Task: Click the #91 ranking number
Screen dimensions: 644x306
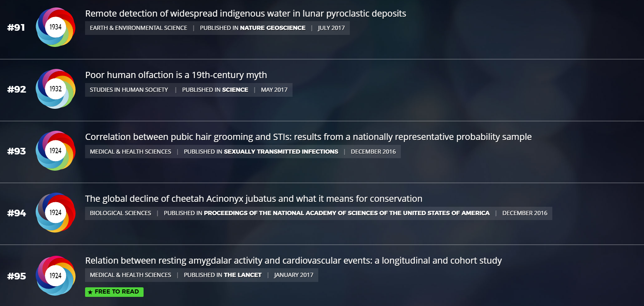Action: coord(16,27)
